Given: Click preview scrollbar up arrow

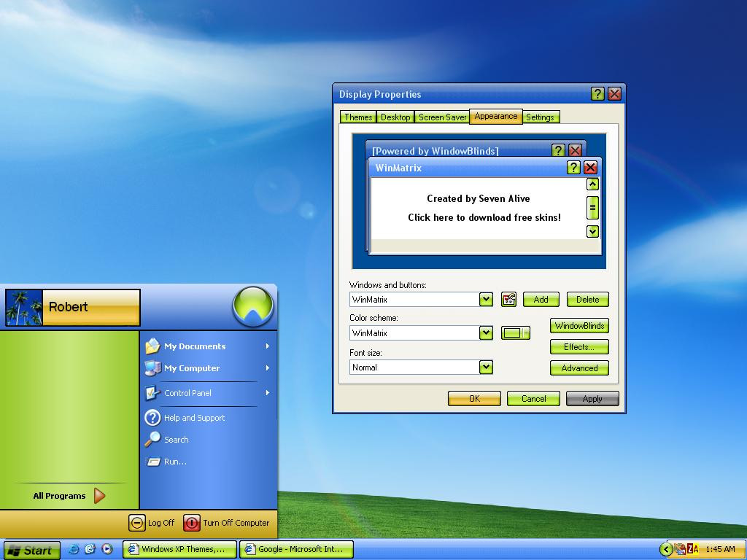Looking at the screenshot, I should (x=592, y=184).
